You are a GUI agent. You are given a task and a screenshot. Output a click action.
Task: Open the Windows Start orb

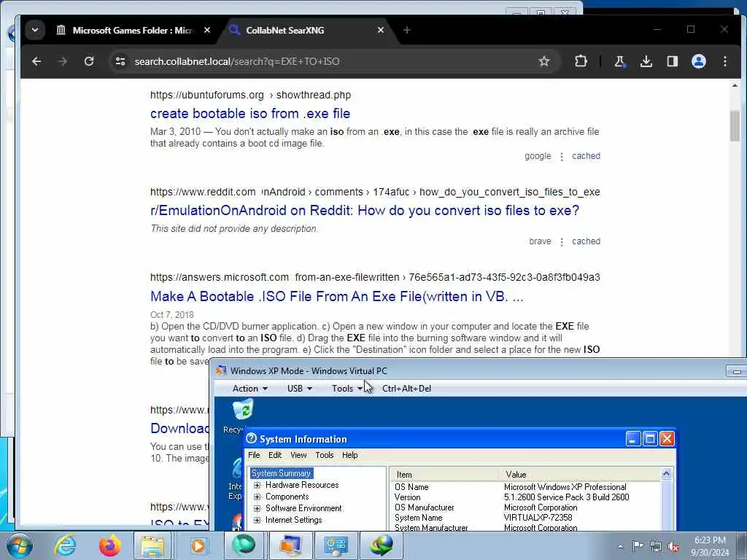[20, 545]
